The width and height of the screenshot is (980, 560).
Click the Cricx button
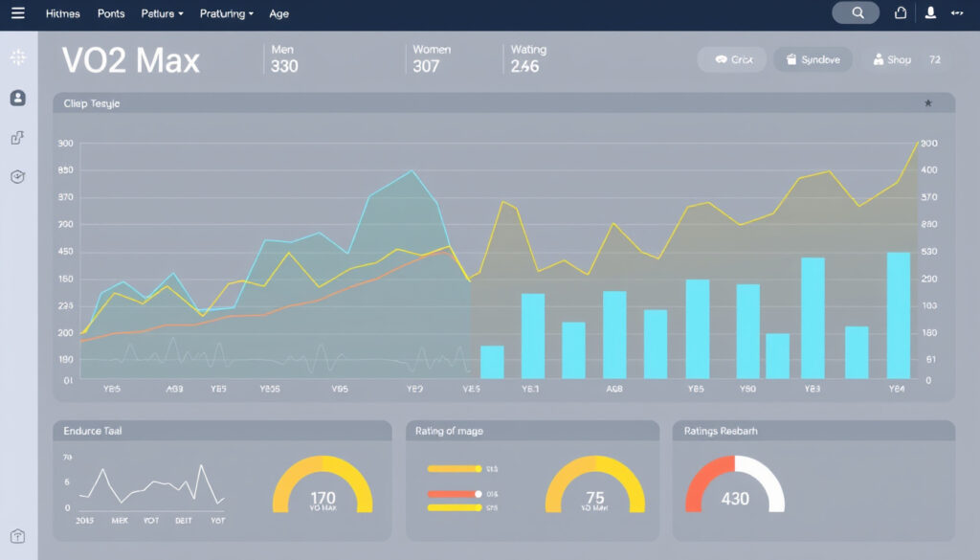click(732, 59)
